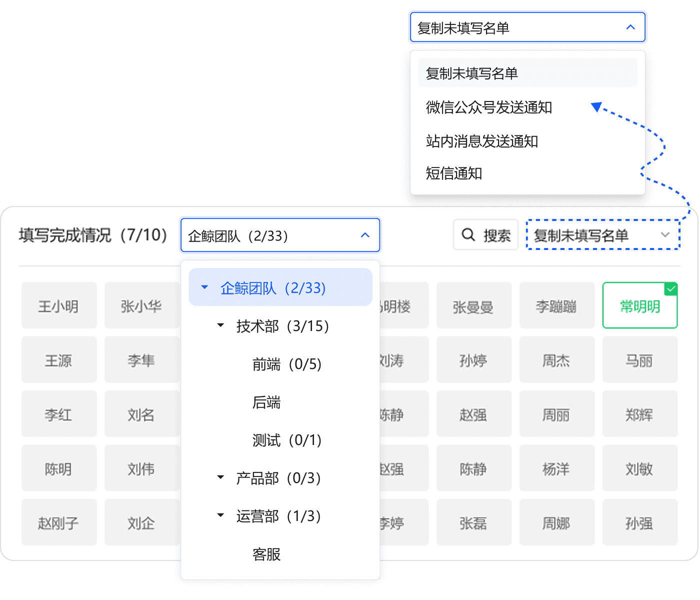Uncheck the selected 常明明 name card
Viewport: 700px width, 600px height.
639,305
